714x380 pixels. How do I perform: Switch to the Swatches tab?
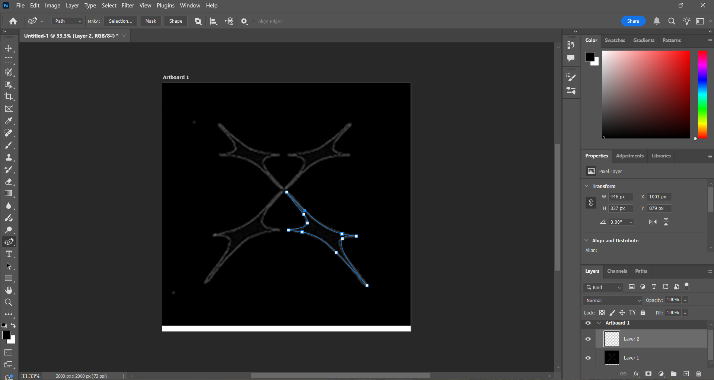point(615,41)
